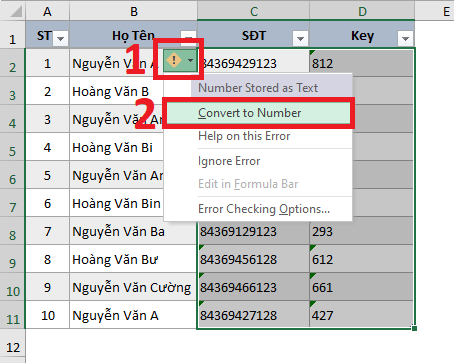This screenshot has height=363, width=454.
Task: Expand the SĐT column filter dropdown
Action: pyautogui.click(x=300, y=38)
